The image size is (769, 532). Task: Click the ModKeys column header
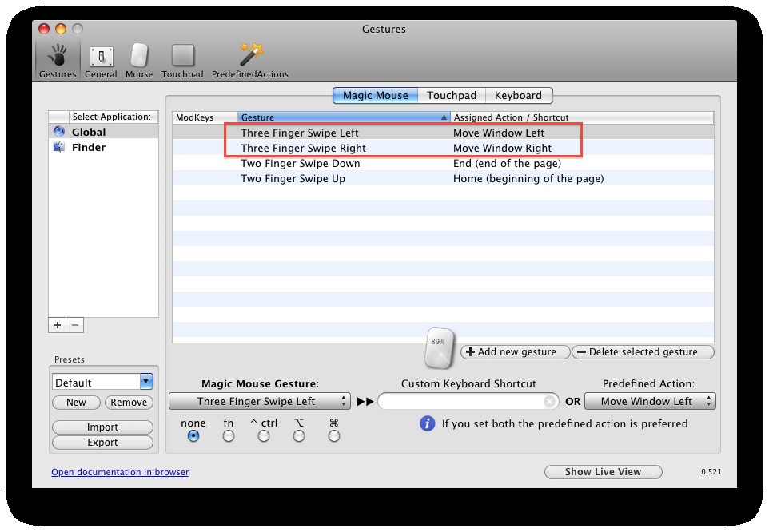coord(205,117)
